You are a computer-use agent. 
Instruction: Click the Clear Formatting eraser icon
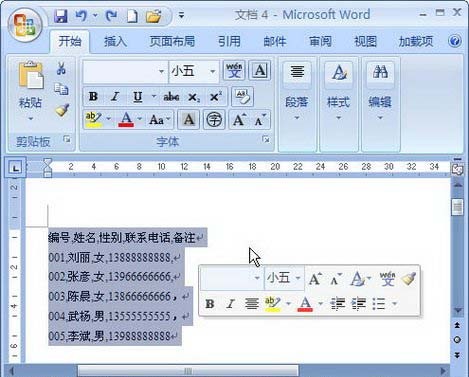click(x=243, y=97)
